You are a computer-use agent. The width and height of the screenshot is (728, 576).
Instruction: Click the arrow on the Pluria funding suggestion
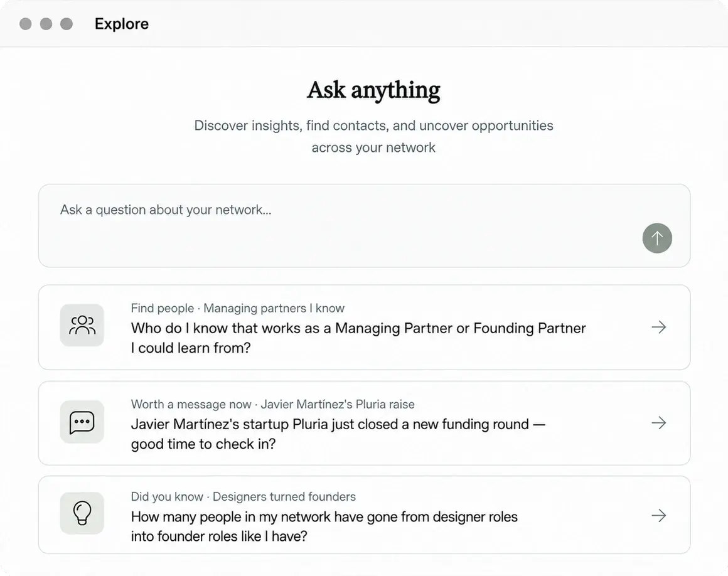pyautogui.click(x=658, y=423)
